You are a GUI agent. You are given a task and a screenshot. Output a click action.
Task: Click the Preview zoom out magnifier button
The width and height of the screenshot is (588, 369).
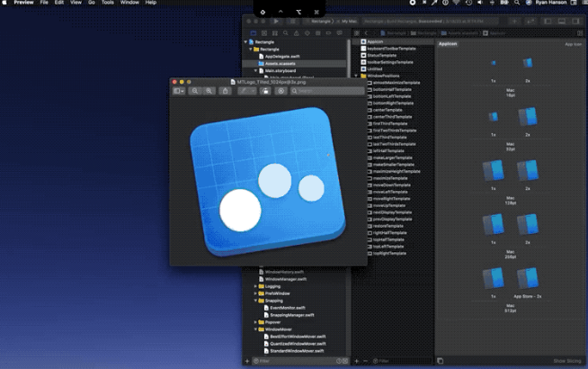[x=195, y=91]
